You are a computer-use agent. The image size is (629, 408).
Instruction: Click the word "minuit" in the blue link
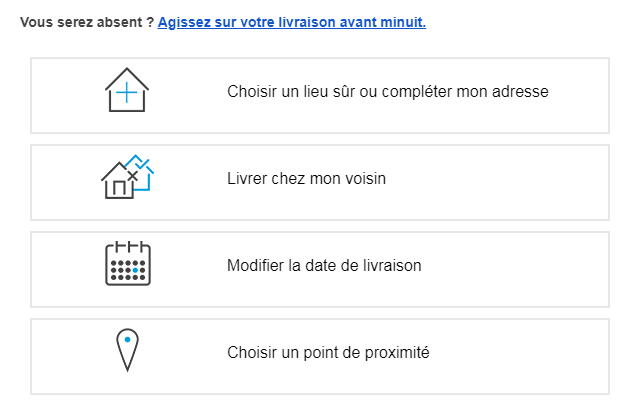[x=405, y=22]
